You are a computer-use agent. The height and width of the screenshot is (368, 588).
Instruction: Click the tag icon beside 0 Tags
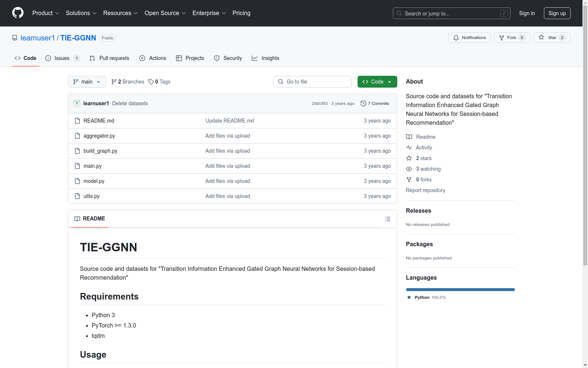(151, 82)
